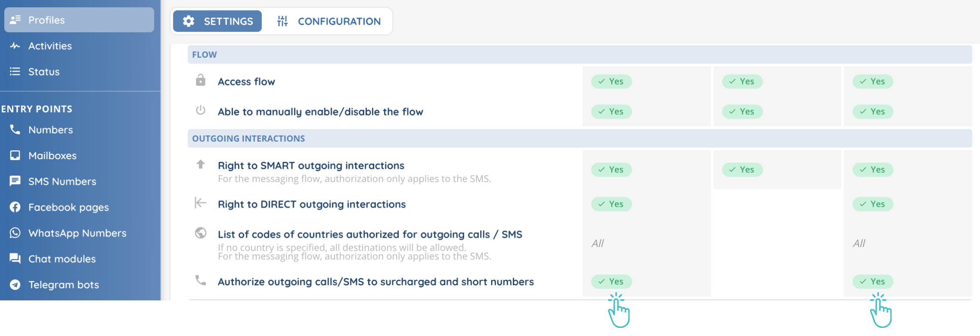Click the padlock icon beside Access flow
The width and height of the screenshot is (980, 336).
click(x=201, y=81)
